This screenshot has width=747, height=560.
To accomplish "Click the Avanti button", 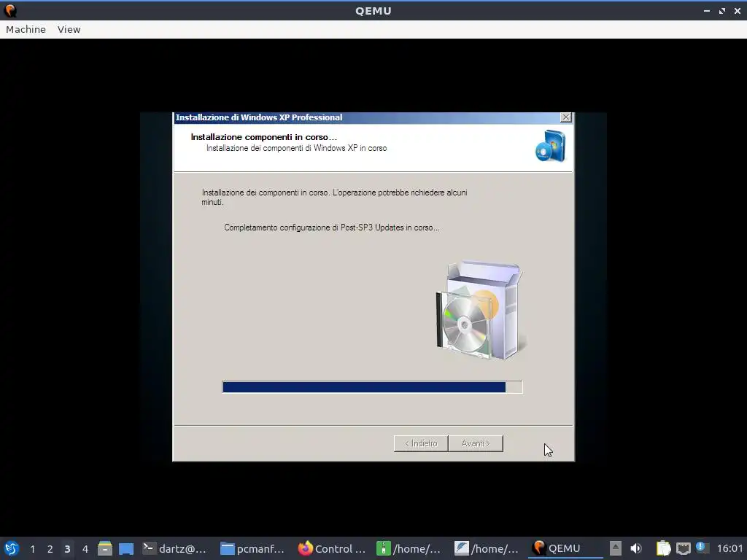I will pos(476,443).
